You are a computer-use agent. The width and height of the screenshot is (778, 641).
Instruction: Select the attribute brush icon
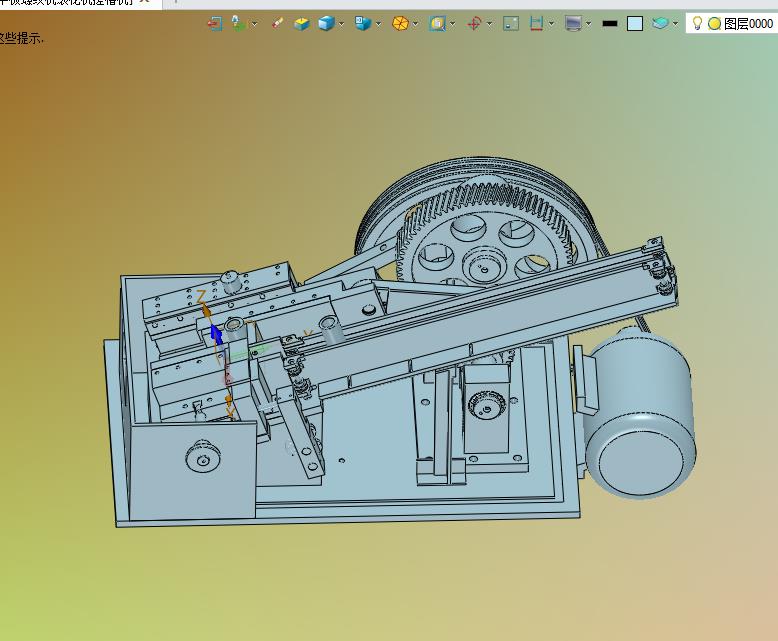point(277,23)
